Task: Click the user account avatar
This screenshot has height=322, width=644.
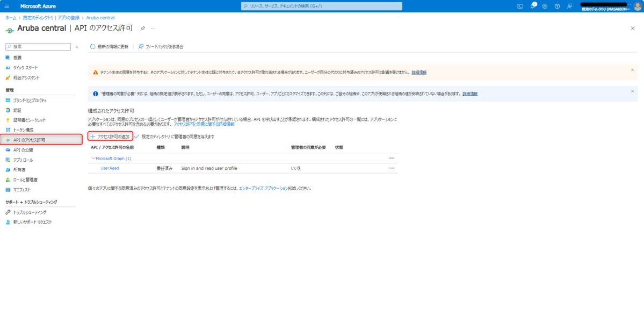Action: click(637, 6)
